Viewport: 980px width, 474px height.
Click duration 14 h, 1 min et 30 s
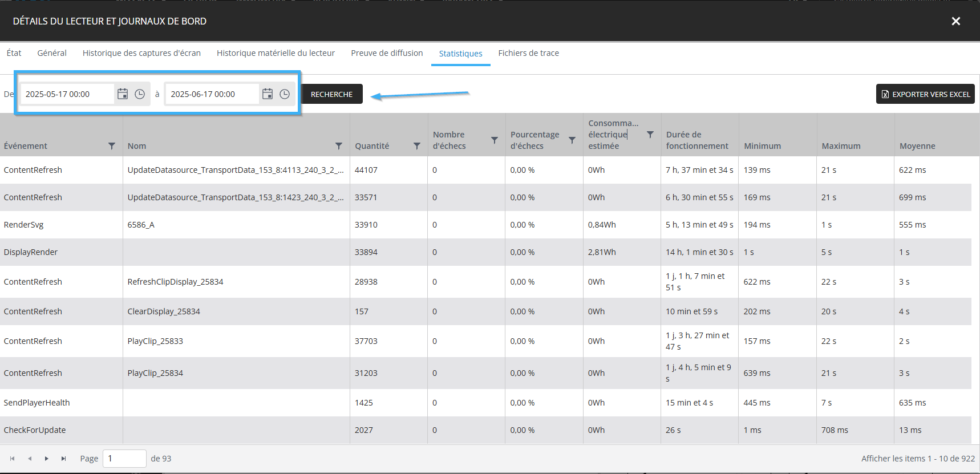699,252
